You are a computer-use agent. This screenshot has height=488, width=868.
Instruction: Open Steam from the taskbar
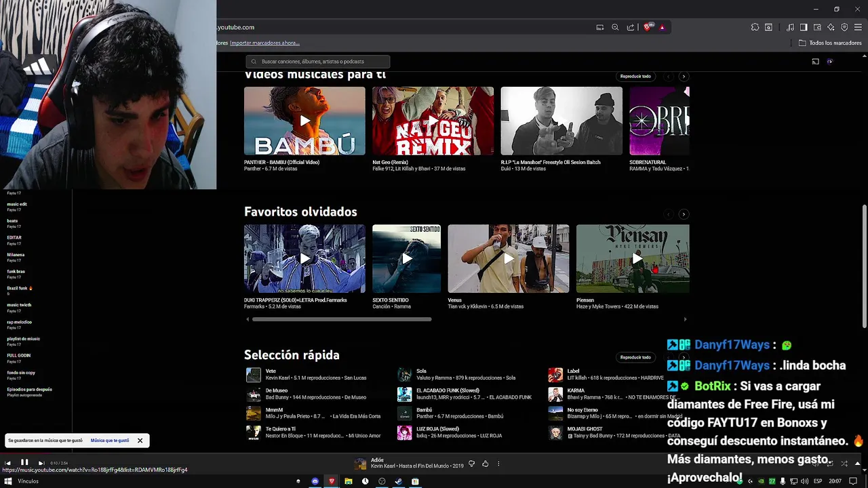[x=398, y=481]
